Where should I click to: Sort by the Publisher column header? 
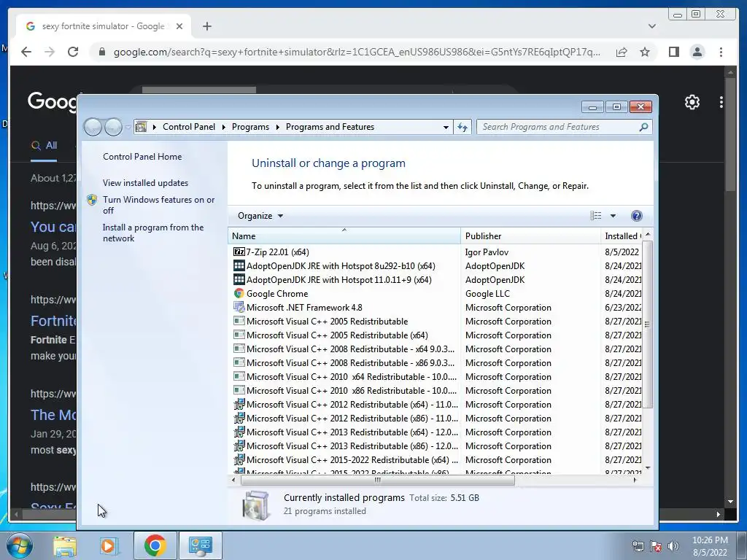(x=530, y=236)
